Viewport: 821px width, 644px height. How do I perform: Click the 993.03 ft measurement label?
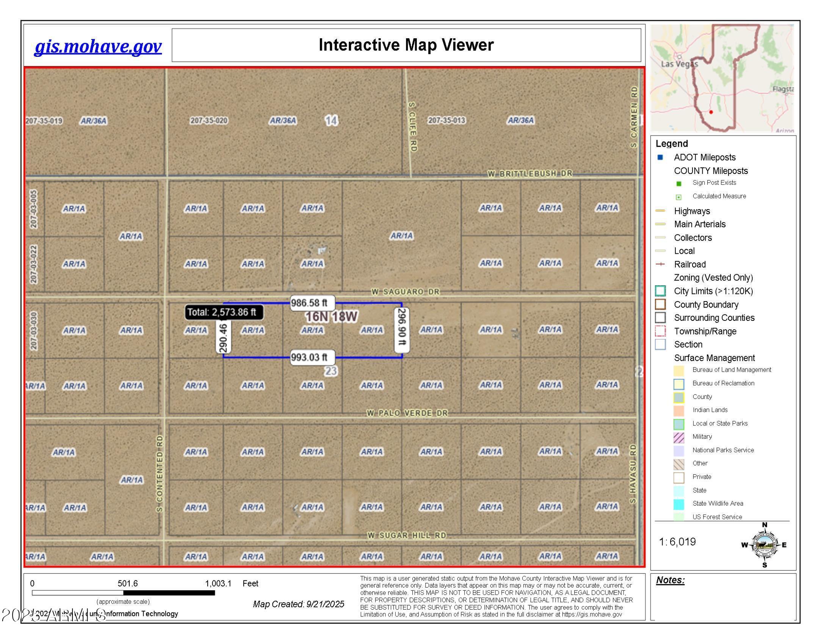point(312,357)
